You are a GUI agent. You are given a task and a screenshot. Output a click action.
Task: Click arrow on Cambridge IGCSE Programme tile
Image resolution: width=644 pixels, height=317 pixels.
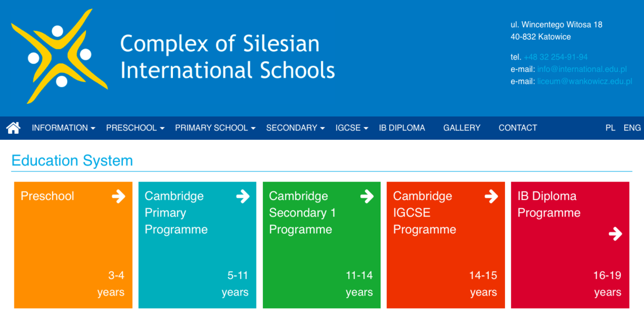tap(491, 197)
